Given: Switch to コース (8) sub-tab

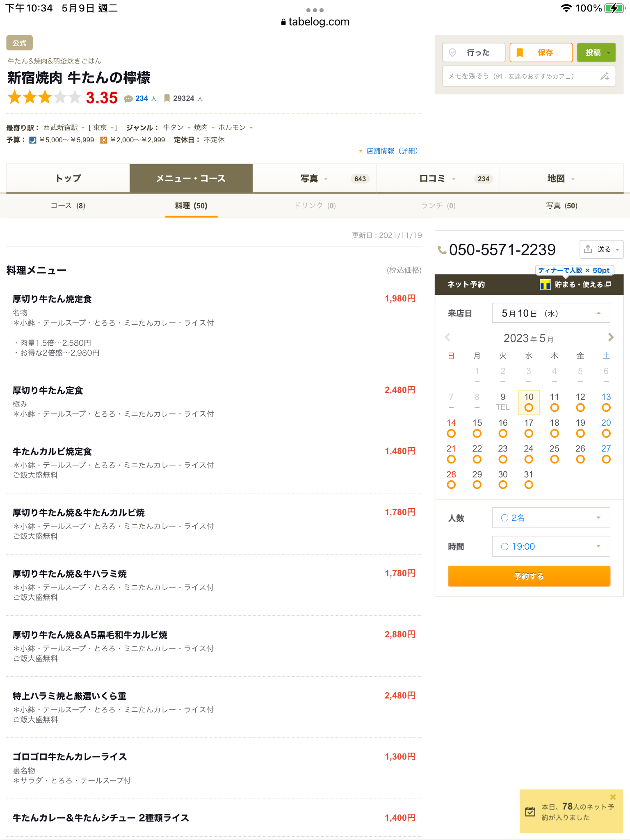Looking at the screenshot, I should click(x=68, y=205).
